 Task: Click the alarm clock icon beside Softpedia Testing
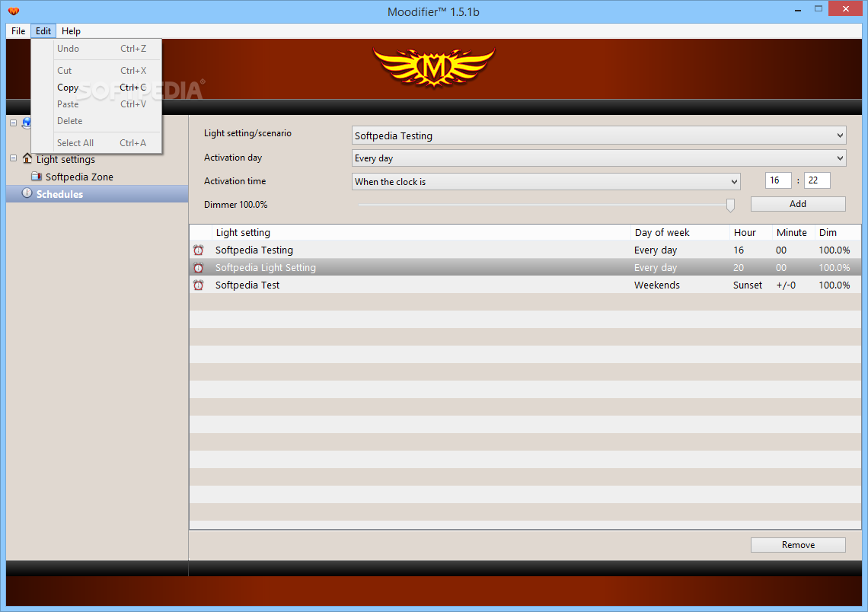point(198,250)
